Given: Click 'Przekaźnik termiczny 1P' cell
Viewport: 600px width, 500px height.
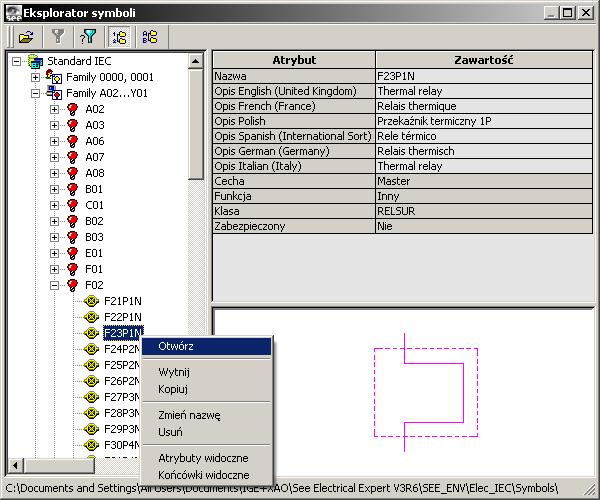Looking at the screenshot, I should point(484,121).
